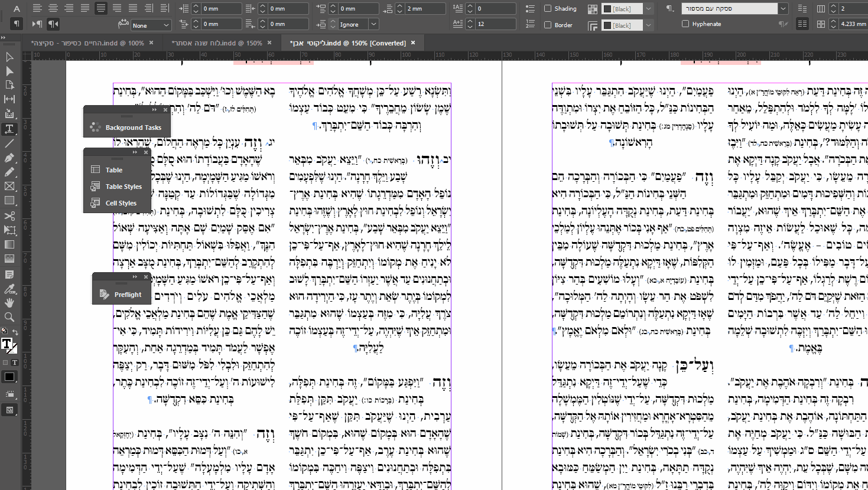This screenshot has width=868, height=490.
Task: Select the Hand tool
Action: coord(8,303)
